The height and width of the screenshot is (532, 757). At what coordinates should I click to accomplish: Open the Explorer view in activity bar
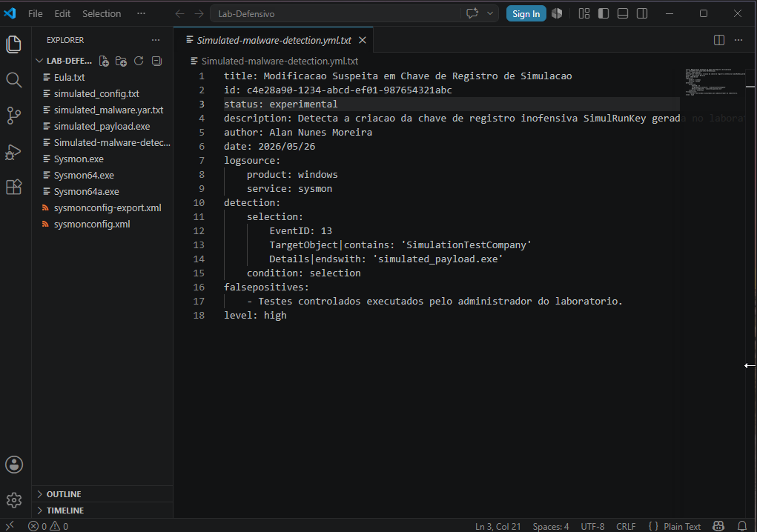coord(13,44)
